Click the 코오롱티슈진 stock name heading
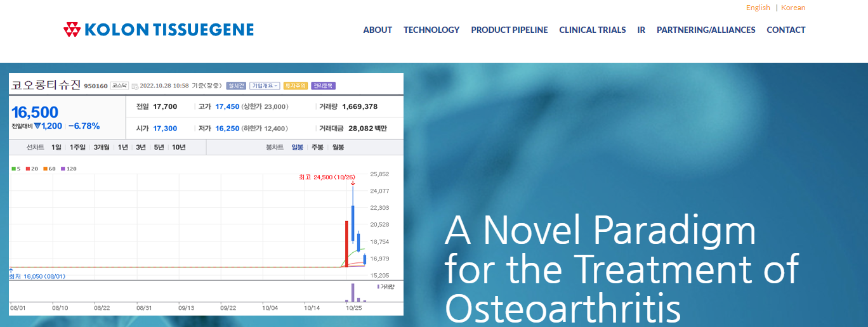 tap(46, 85)
